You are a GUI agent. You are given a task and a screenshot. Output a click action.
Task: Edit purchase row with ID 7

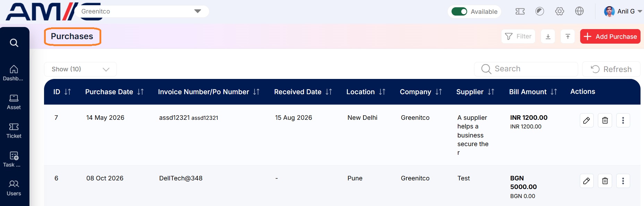(587, 120)
